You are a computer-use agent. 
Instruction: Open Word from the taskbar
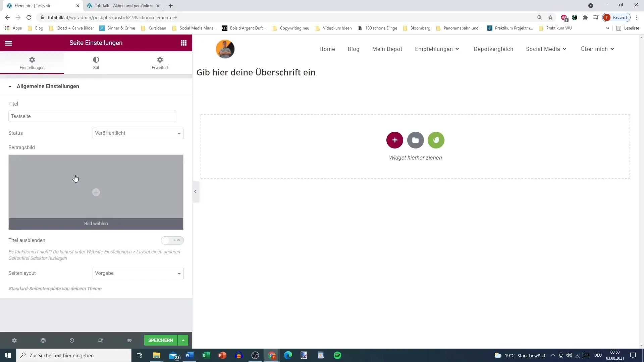[x=190, y=355]
